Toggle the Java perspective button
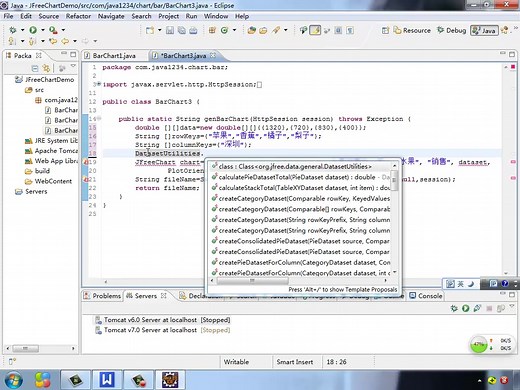 (484, 30)
